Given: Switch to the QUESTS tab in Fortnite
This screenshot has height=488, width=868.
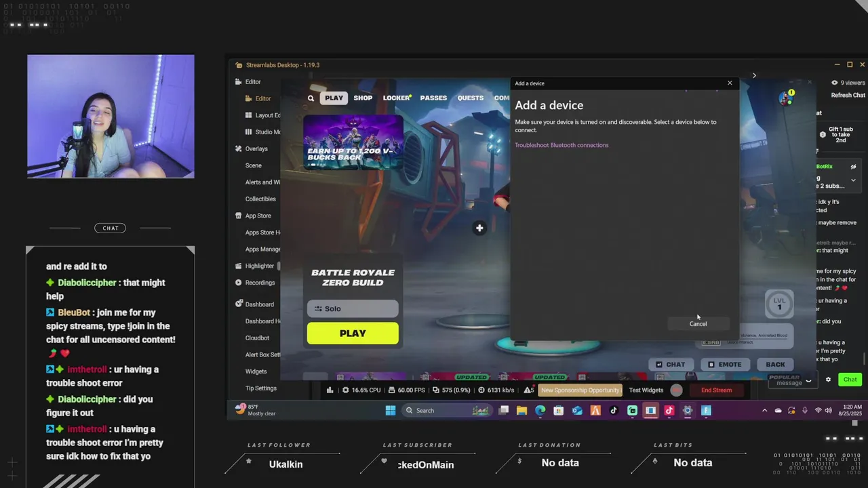Looking at the screenshot, I should coord(471,98).
